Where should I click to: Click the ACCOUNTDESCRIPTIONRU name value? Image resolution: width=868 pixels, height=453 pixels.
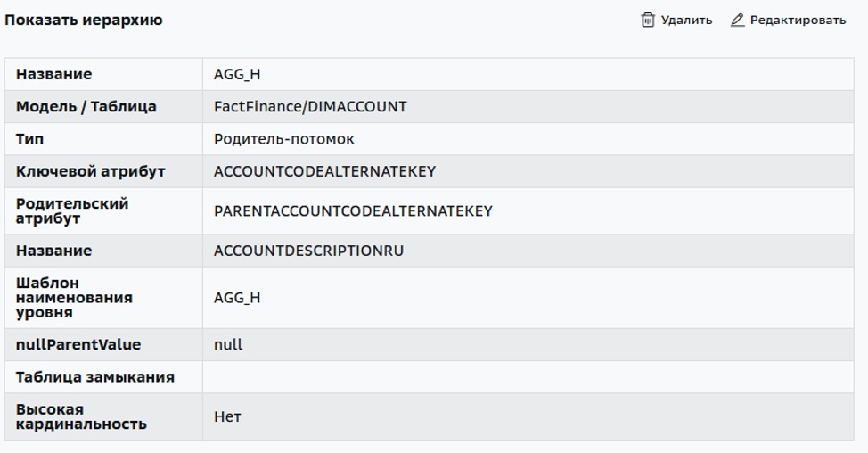pyautogui.click(x=309, y=251)
